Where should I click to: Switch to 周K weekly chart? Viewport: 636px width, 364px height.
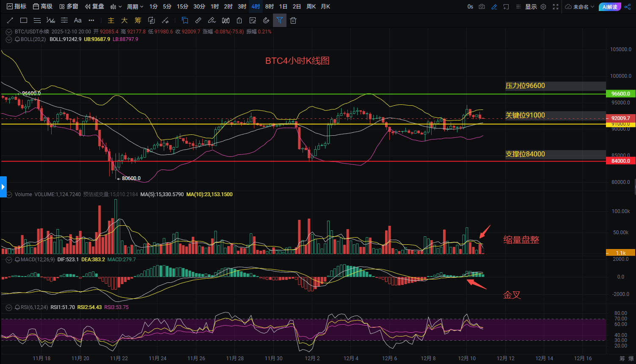point(311,6)
